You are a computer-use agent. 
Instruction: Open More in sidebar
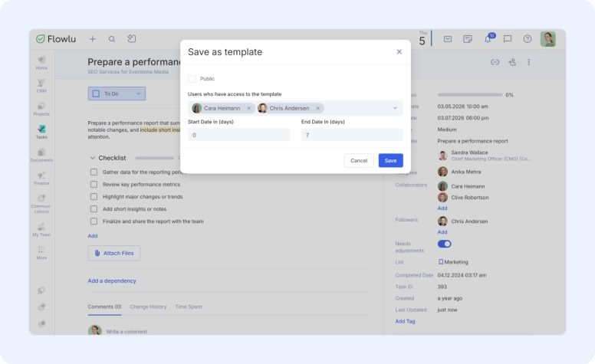pyautogui.click(x=41, y=253)
